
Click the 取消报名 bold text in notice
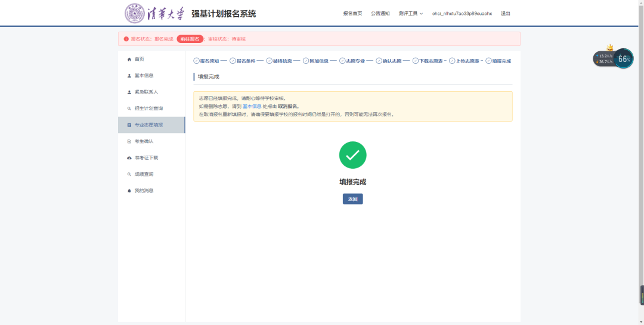tap(289, 106)
